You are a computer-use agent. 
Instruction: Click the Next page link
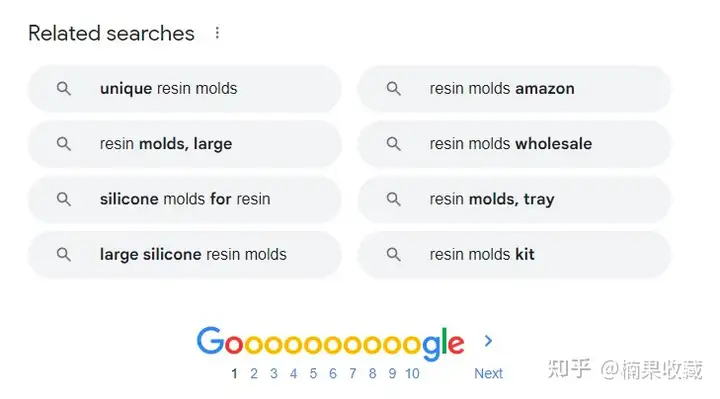point(489,374)
